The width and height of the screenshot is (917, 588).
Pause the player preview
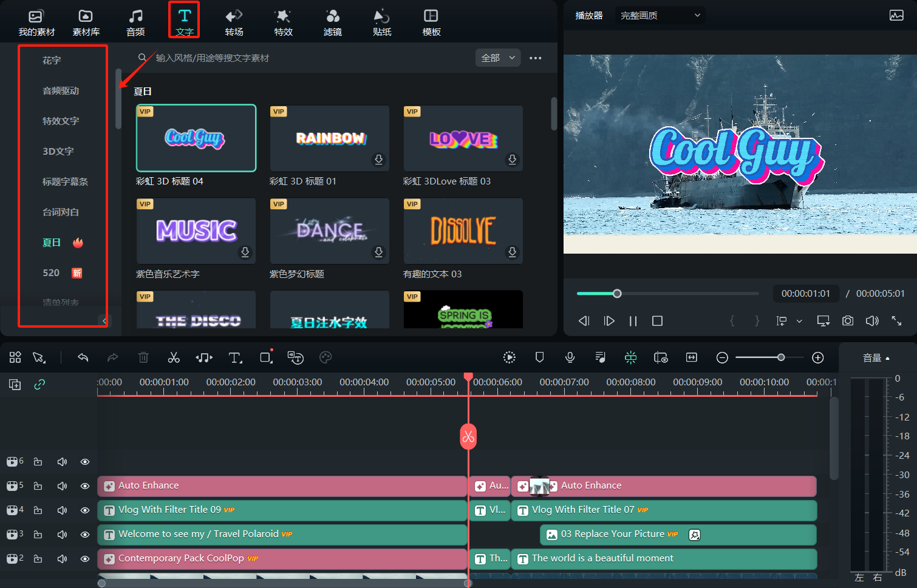[633, 321]
